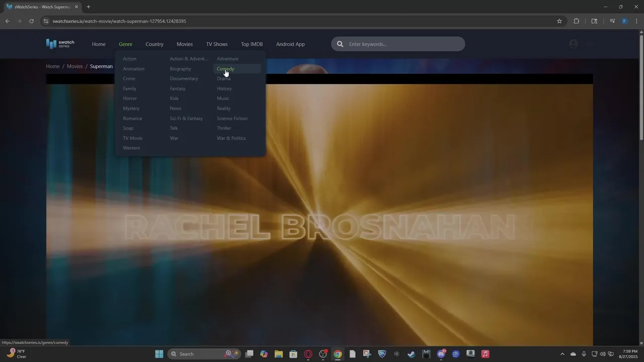Open the TV Shows navigation link

tap(217, 44)
